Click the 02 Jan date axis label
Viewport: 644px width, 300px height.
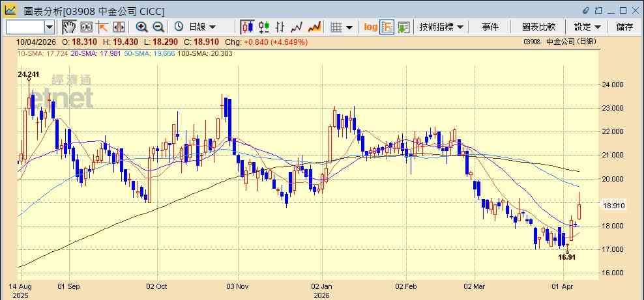pos(323,286)
